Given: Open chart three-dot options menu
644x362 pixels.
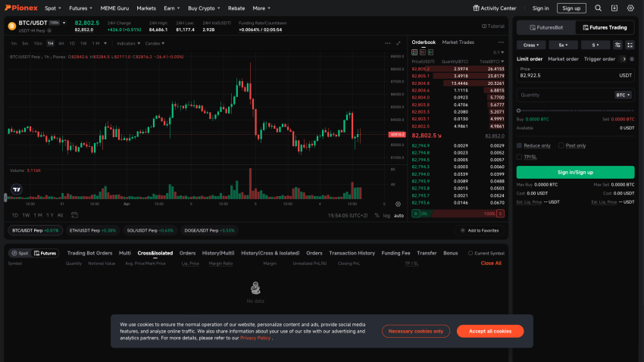Looking at the screenshot, I should coord(387,43).
